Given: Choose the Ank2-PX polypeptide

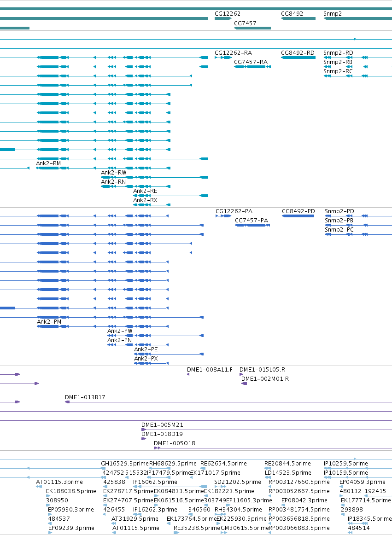Looking at the screenshot, I should point(151,363).
